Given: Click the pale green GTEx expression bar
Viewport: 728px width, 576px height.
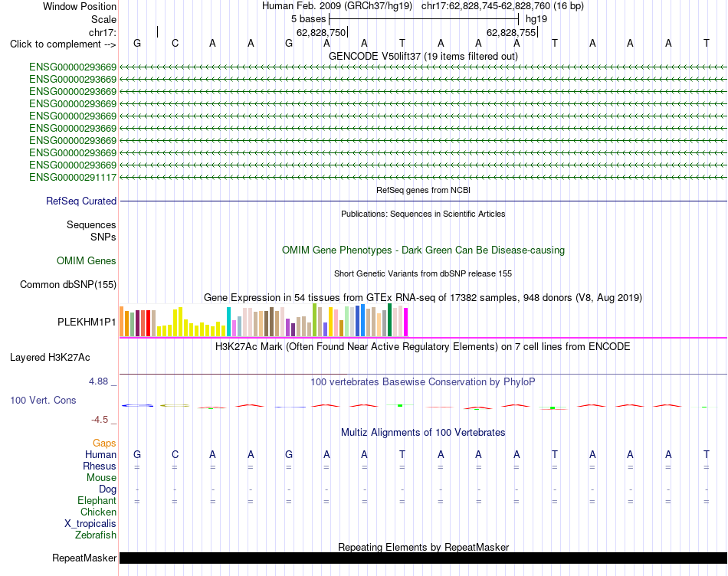Looking at the screenshot, I should tap(347, 321).
